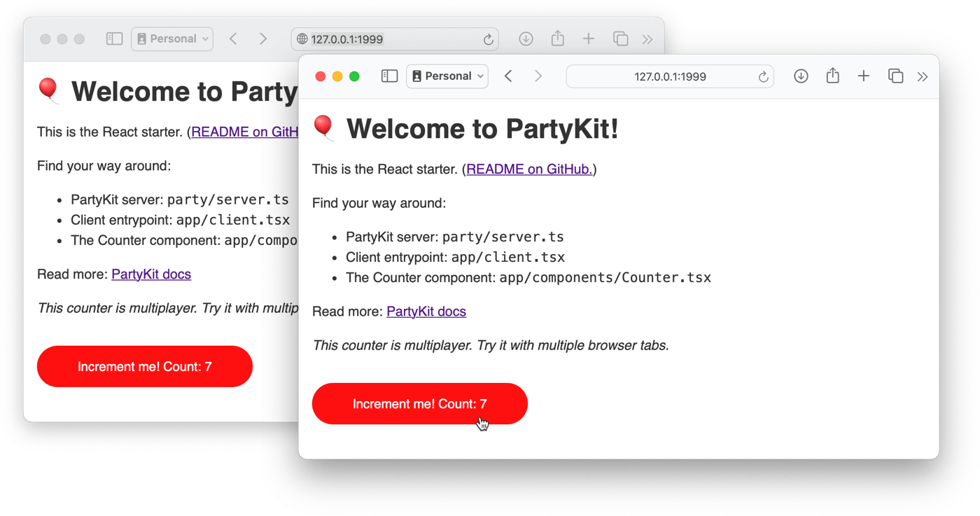Show tab overview in the front window
The height and width of the screenshot is (516, 980).
tap(895, 76)
